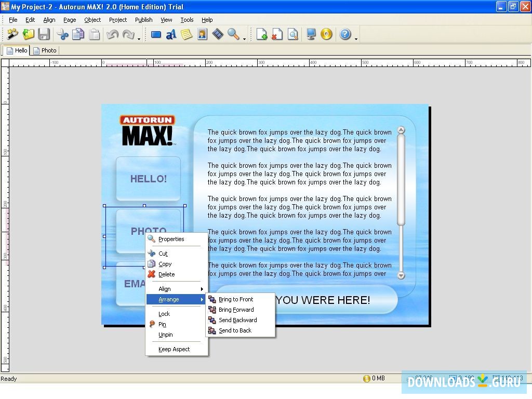
Task: Click the YOU WERE HERE! banner button
Action: (x=336, y=300)
